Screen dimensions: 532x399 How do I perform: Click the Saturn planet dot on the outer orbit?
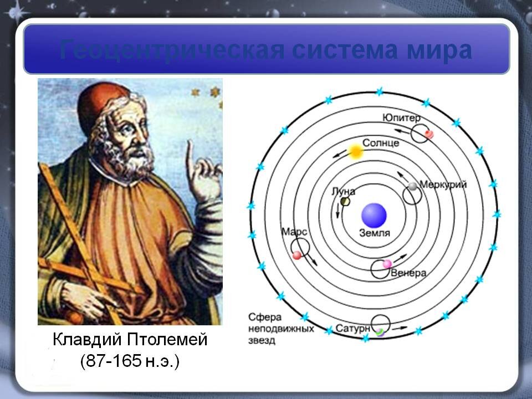point(380,332)
